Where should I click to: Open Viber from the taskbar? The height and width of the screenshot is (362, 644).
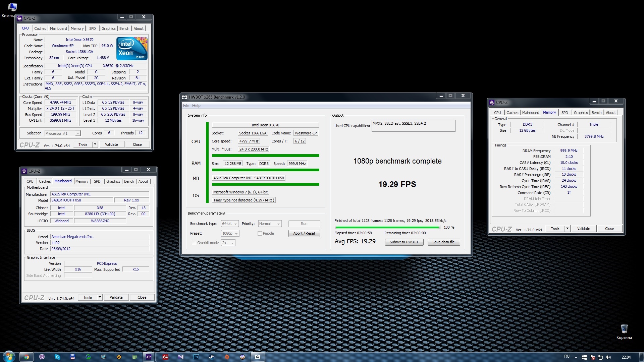coord(42,357)
